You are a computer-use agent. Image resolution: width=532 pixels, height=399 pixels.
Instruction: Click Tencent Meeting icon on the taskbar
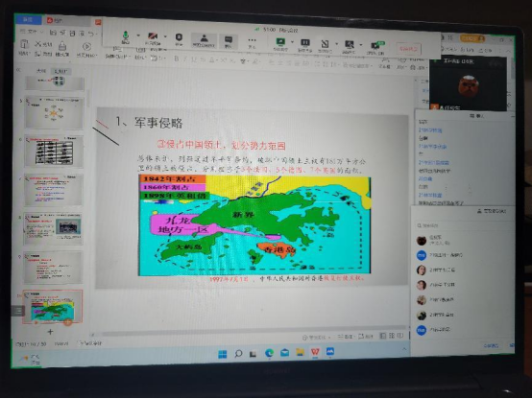(x=330, y=352)
